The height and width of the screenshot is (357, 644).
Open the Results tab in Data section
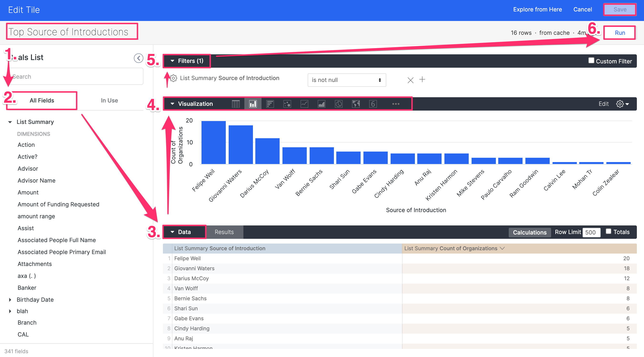coord(224,232)
